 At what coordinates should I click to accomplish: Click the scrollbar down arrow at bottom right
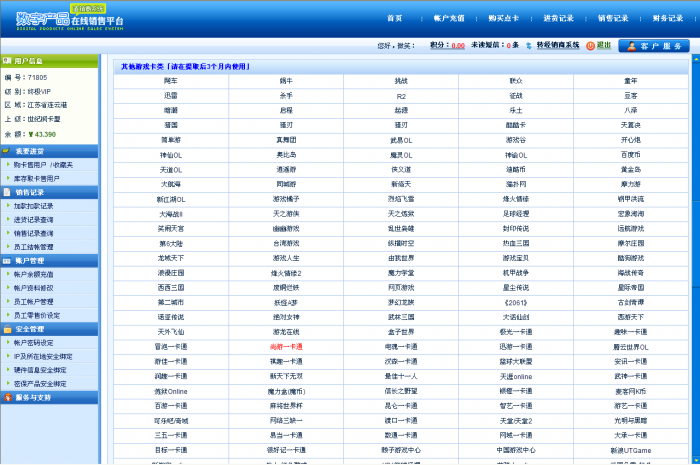(696, 460)
